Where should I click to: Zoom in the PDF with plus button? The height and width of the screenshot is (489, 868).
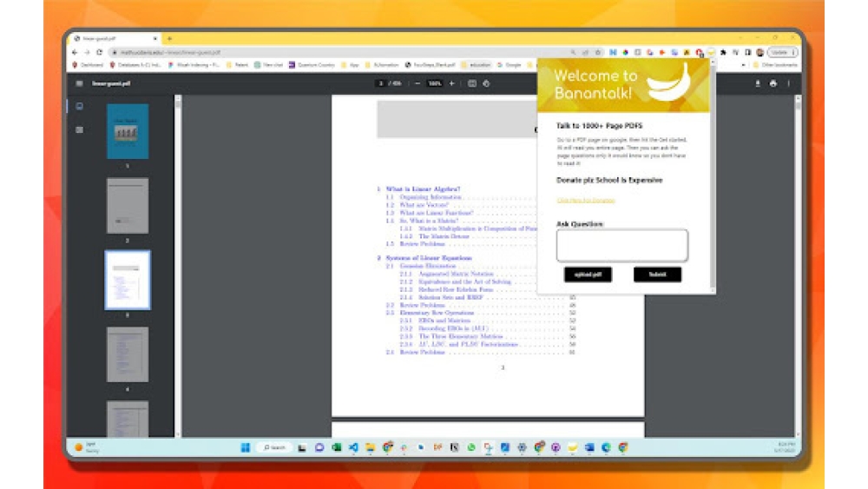[x=451, y=83]
